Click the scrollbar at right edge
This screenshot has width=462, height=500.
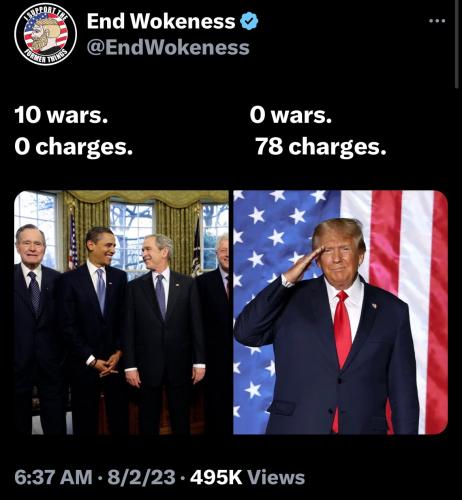(457, 43)
